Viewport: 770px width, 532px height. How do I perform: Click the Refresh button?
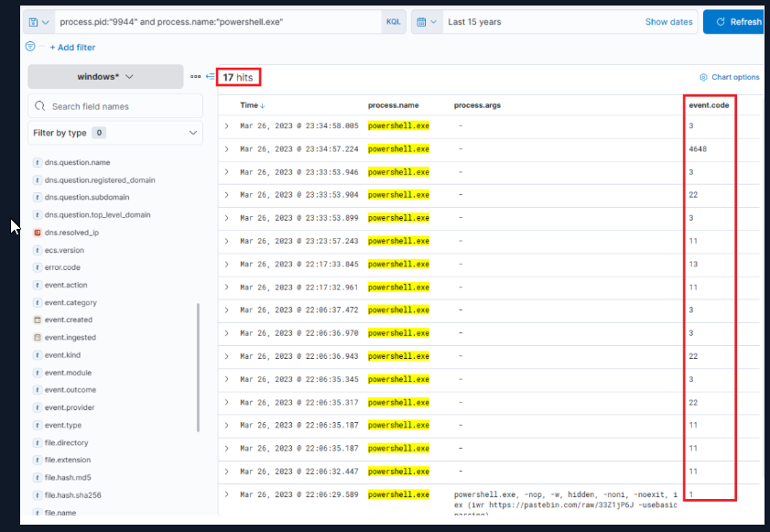pyautogui.click(x=733, y=22)
